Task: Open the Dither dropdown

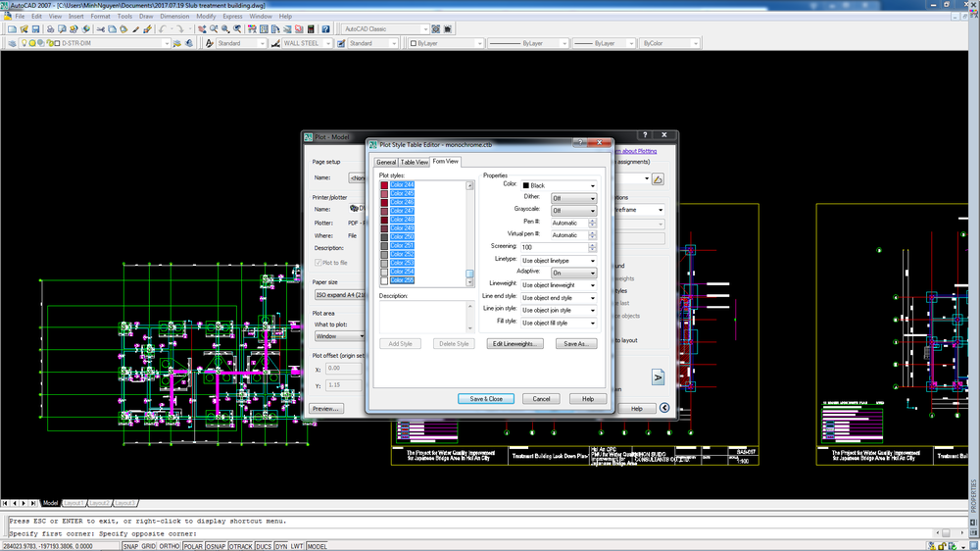Action: click(x=573, y=198)
